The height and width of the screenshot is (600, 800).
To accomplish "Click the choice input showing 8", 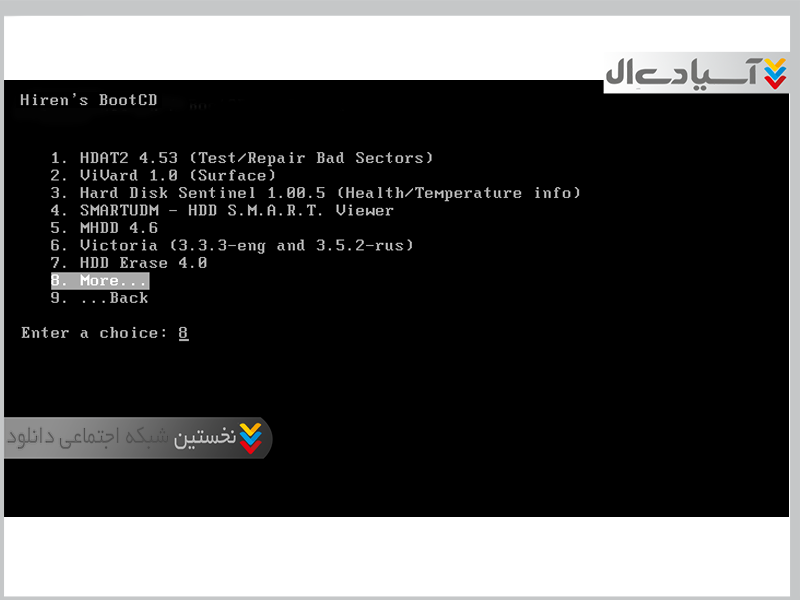I will [184, 333].
